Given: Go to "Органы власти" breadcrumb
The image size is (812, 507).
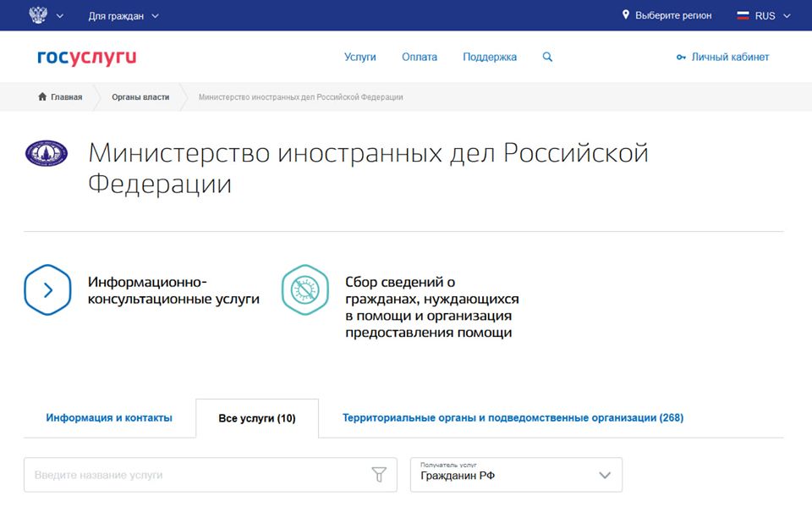Looking at the screenshot, I should (140, 97).
